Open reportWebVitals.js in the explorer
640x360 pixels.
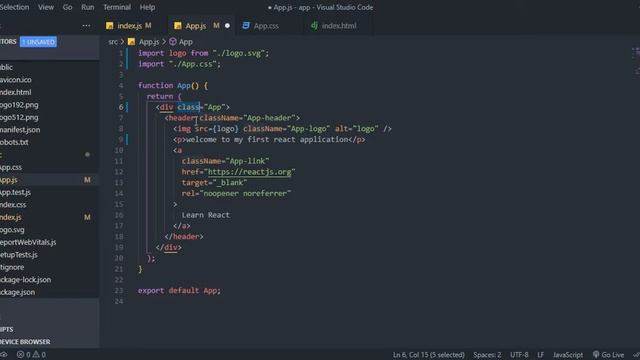tap(28, 242)
